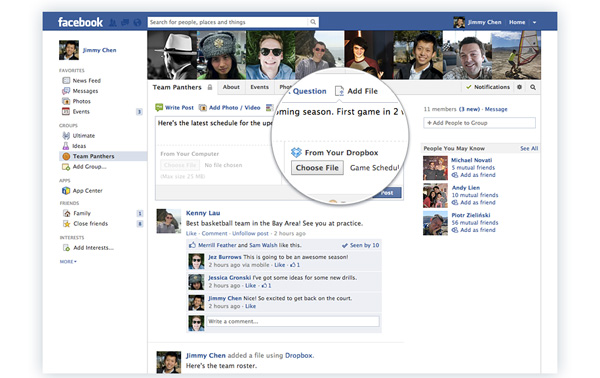The image size is (600, 378).
Task: Click the Add Photo / Video icon
Action: (203, 108)
